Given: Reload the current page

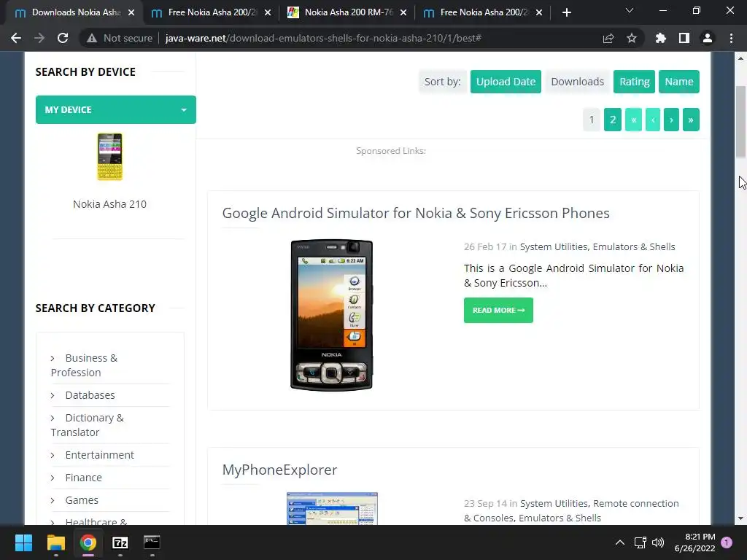Looking at the screenshot, I should (63, 38).
